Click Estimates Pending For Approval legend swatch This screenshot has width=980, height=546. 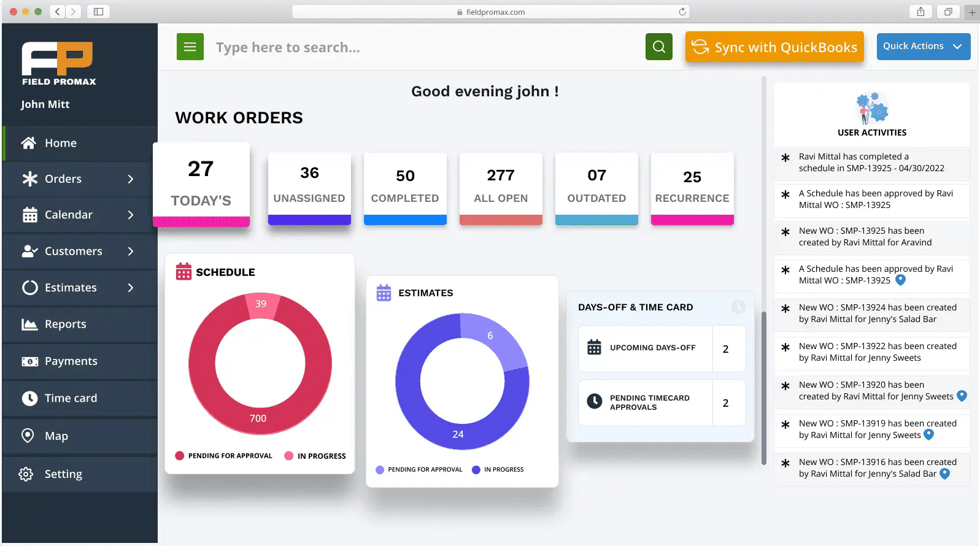pos(380,469)
